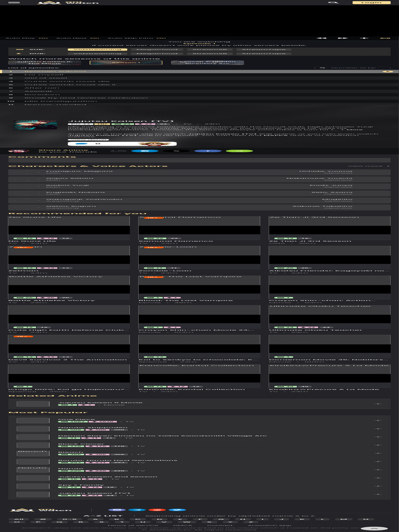Open Jujutsu Kaisen 0 The Movie season card
Image resolution: width=399 pixels, height=532 pixels.
click(x=45, y=62)
